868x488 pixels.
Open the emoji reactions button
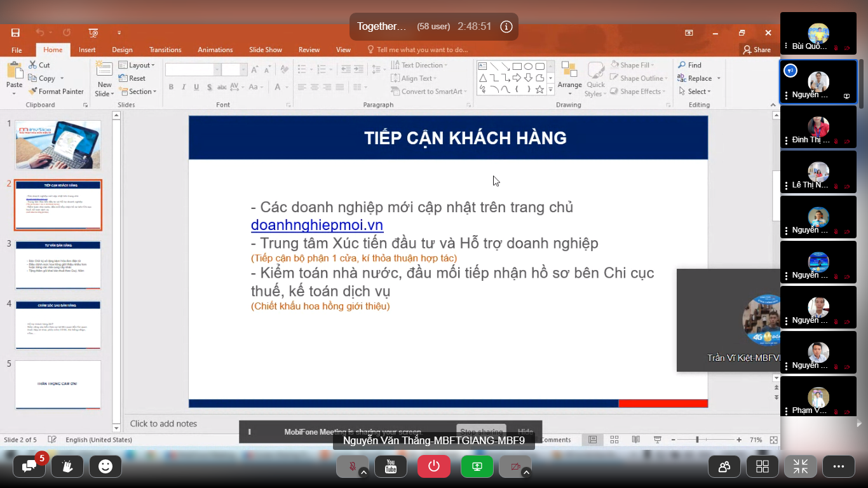(x=105, y=466)
